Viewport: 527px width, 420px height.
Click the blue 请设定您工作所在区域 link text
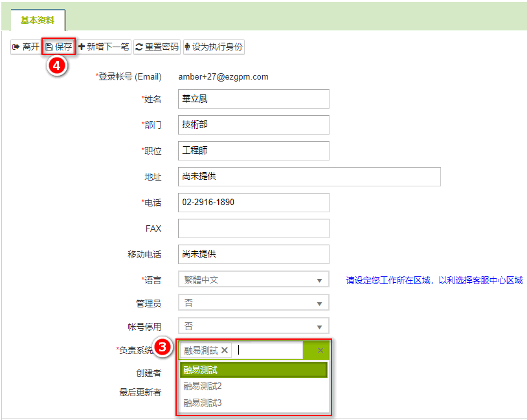point(434,280)
